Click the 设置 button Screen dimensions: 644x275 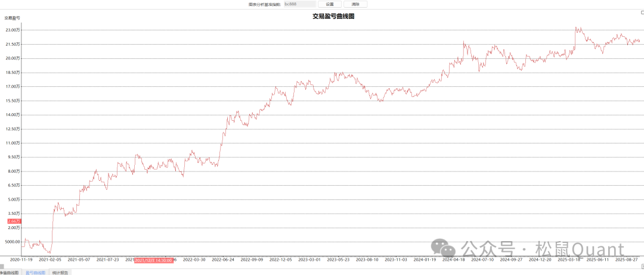click(330, 4)
